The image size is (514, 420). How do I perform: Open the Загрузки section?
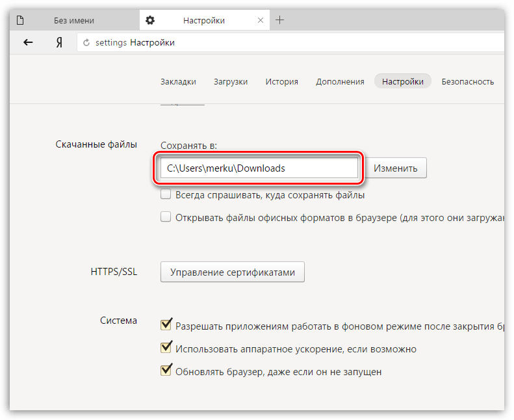pyautogui.click(x=231, y=82)
